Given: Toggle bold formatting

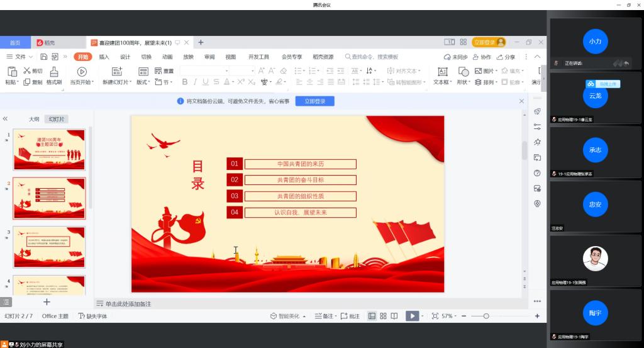Looking at the screenshot, I should coord(185,82).
